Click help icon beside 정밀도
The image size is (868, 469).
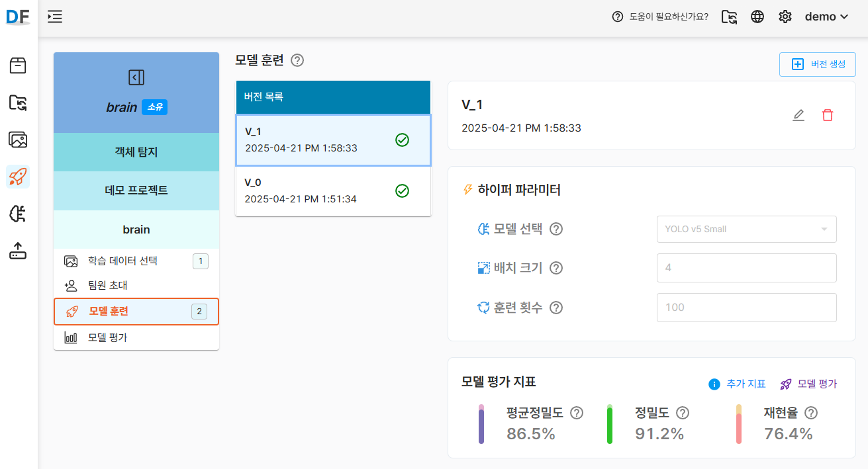[683, 413]
